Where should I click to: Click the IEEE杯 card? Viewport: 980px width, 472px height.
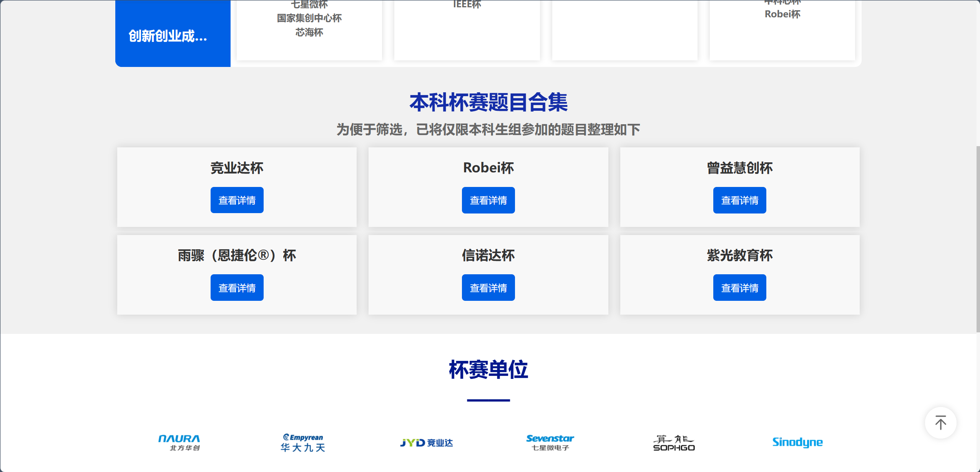[467, 5]
